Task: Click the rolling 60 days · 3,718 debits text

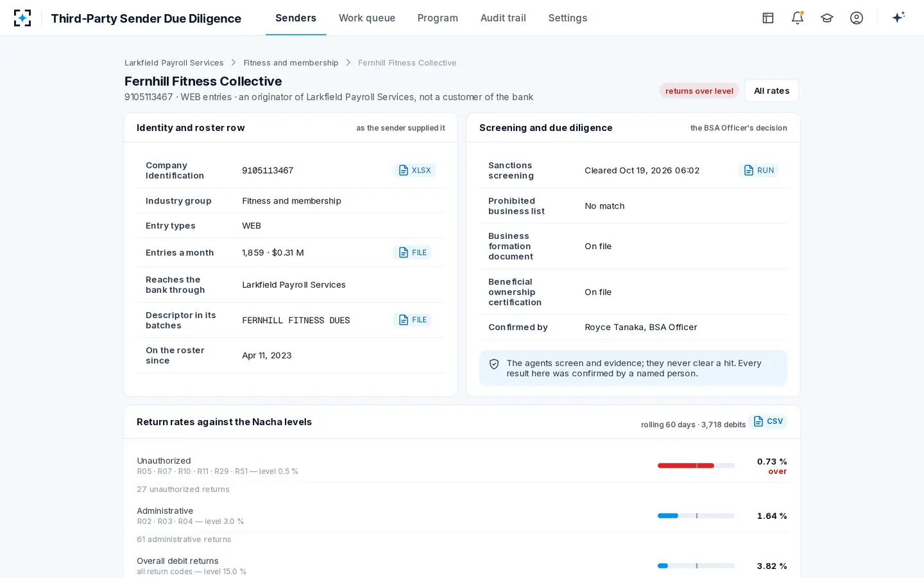Action: (693, 425)
